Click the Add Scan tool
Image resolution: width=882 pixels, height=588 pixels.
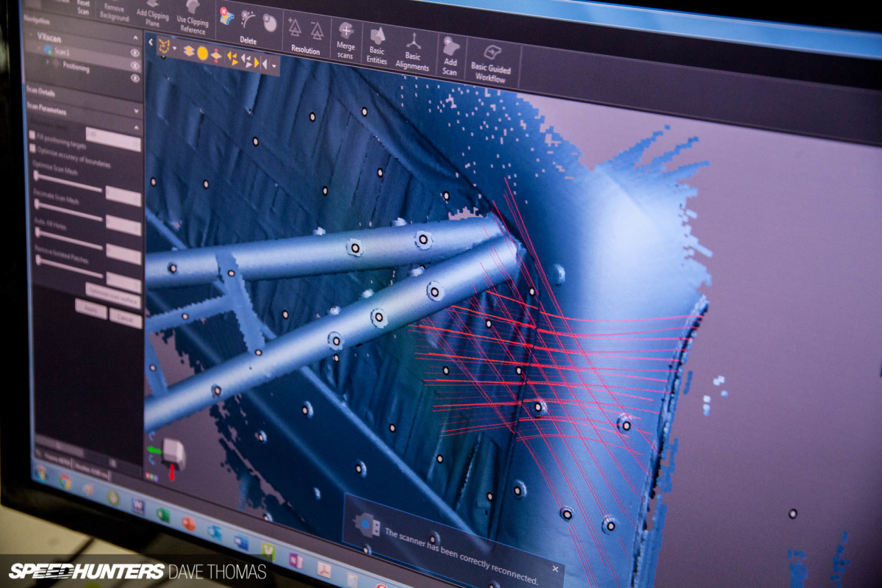(x=450, y=56)
